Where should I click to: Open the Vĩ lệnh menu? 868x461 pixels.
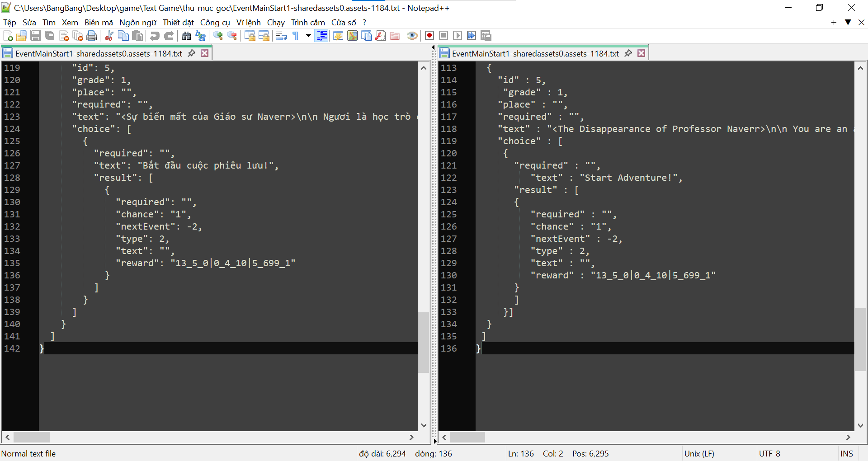(x=249, y=23)
